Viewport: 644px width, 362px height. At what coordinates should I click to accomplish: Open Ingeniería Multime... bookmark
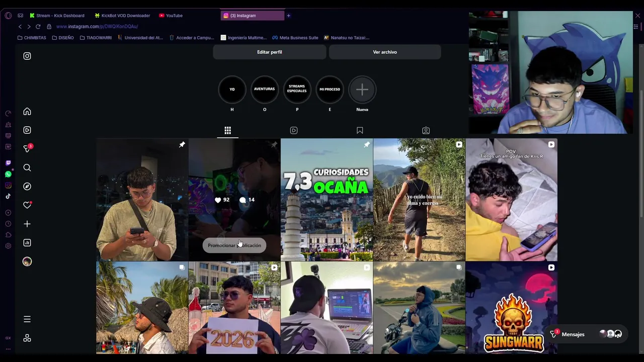coord(244,38)
